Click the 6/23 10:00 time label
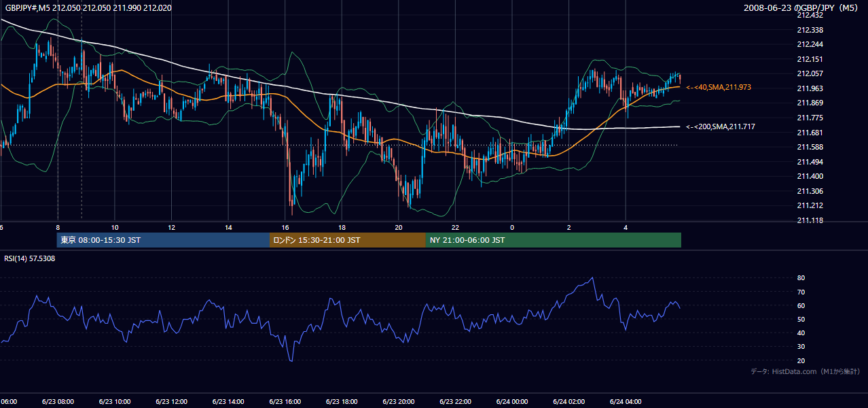The image size is (868, 408). (114, 401)
